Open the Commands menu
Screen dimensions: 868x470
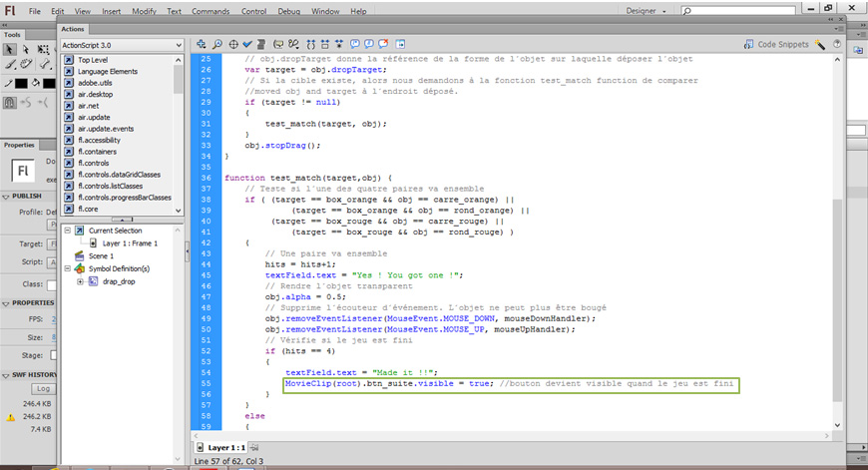coord(211,12)
